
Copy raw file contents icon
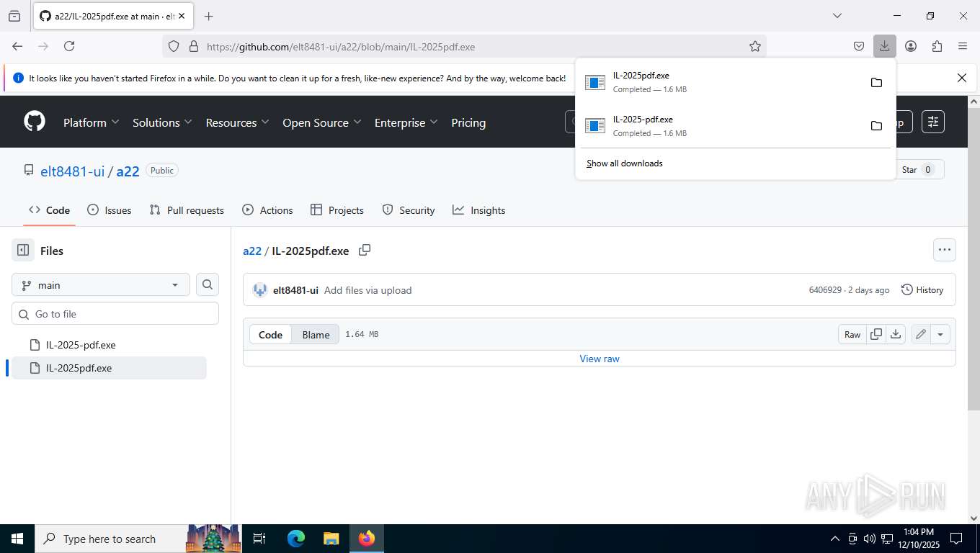point(876,334)
